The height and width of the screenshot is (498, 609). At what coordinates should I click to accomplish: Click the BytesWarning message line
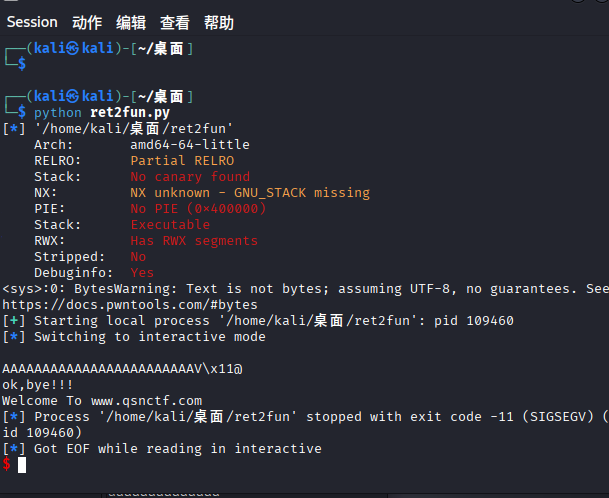point(300,288)
